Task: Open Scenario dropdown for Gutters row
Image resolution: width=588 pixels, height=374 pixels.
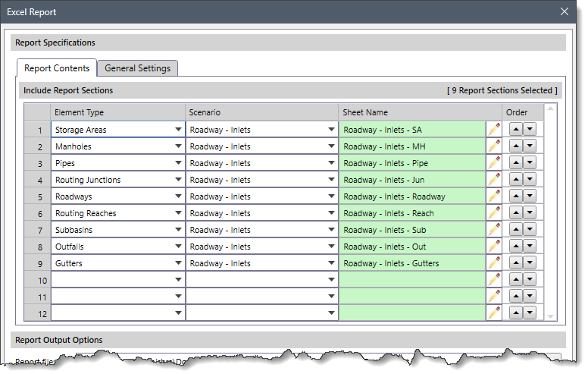Action: 331,262
